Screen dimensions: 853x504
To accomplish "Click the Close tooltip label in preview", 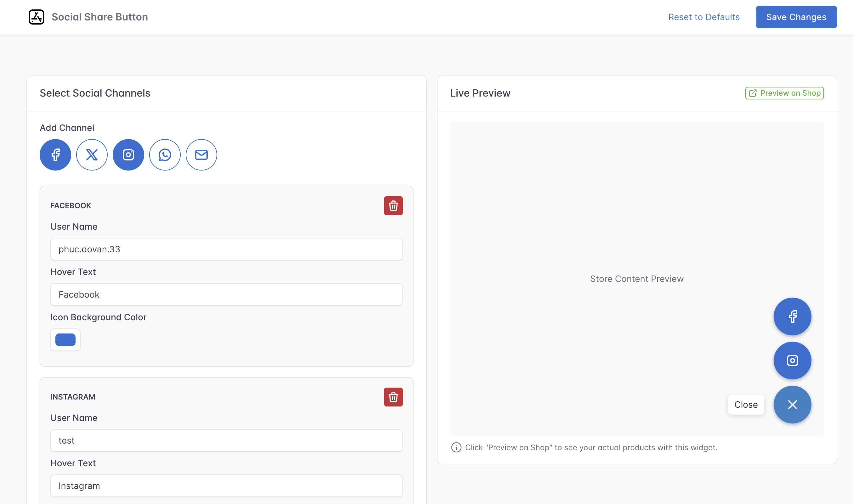I will pyautogui.click(x=746, y=405).
